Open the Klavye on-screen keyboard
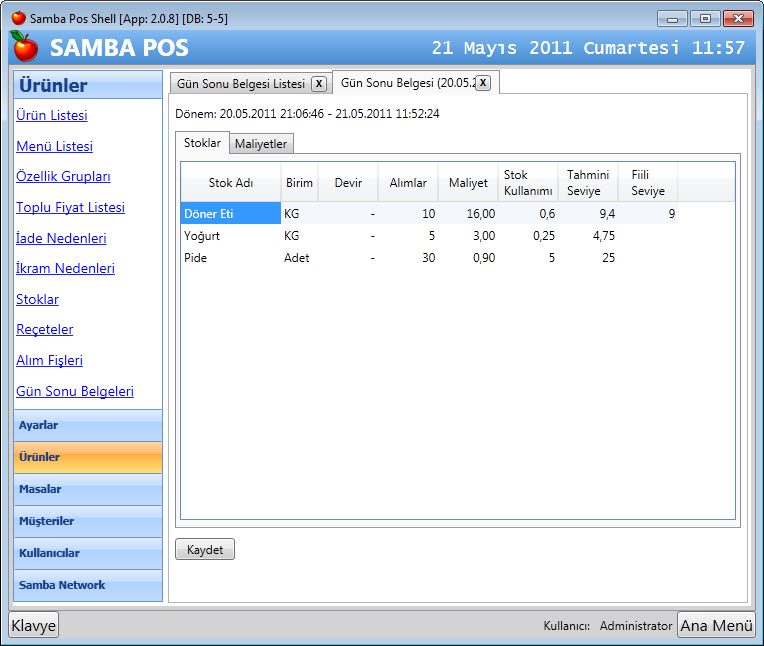764x646 pixels. (34, 625)
